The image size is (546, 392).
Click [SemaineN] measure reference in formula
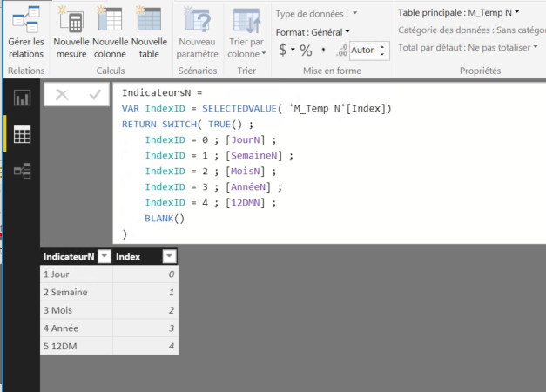[x=254, y=155]
